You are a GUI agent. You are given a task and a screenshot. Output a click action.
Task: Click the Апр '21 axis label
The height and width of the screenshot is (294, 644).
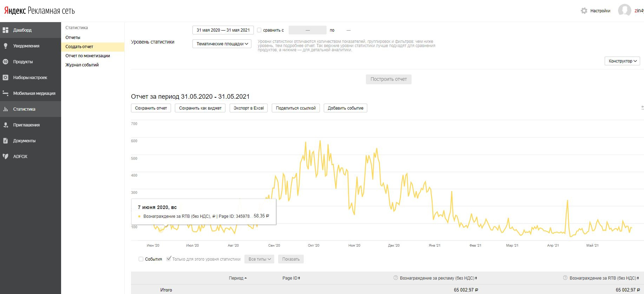tap(553, 246)
